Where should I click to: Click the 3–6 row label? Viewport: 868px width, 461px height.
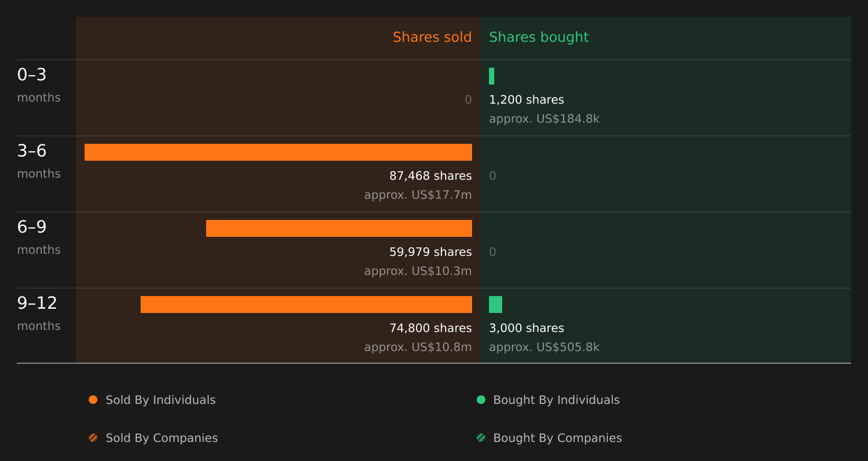32,151
